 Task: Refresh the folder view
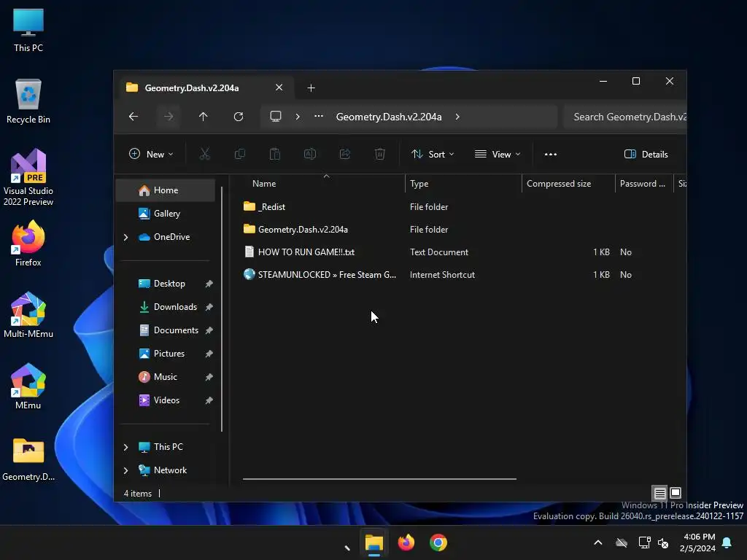[239, 117]
